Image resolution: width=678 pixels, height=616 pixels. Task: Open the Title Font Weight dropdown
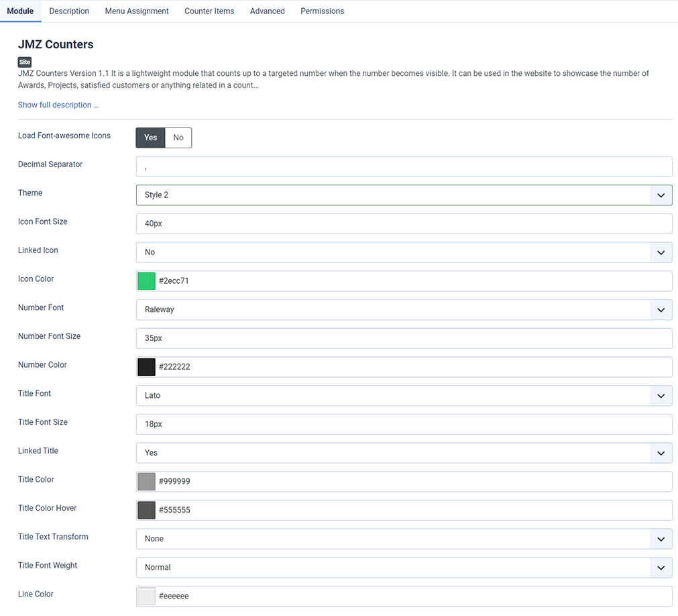(404, 568)
